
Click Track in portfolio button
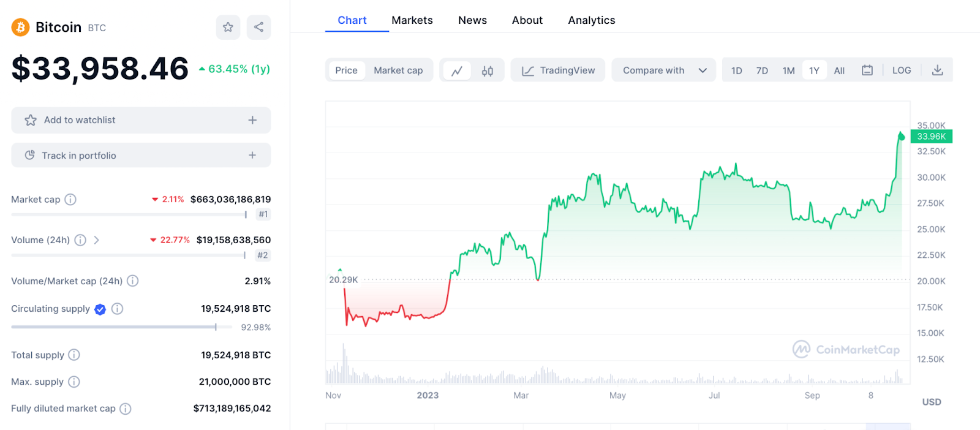coord(141,155)
